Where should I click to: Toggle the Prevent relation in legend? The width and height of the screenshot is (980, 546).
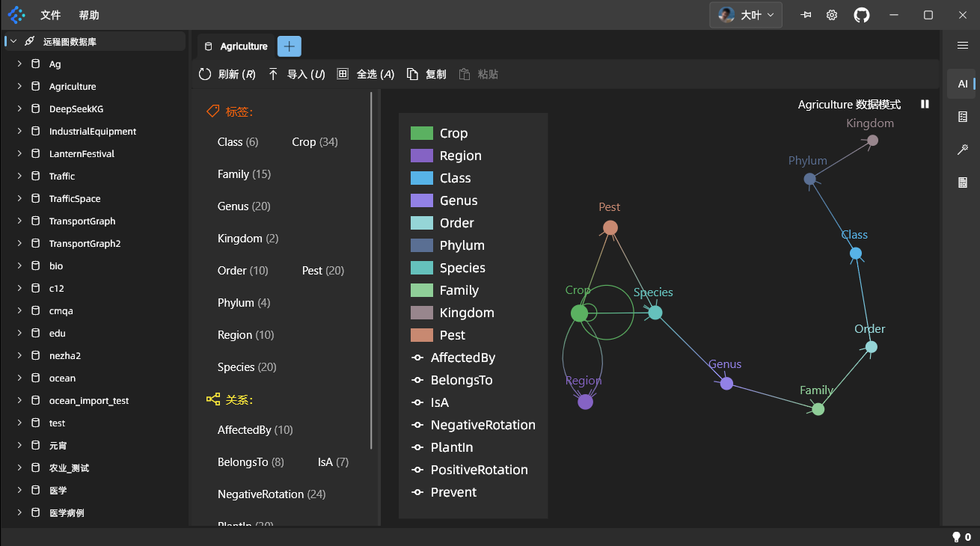tap(444, 492)
